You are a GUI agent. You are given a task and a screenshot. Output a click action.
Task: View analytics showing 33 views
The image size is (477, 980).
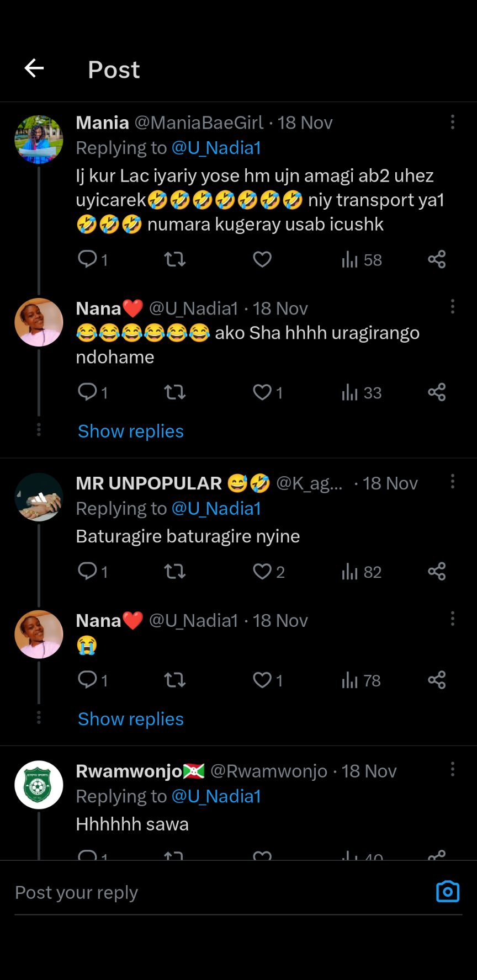point(362,393)
